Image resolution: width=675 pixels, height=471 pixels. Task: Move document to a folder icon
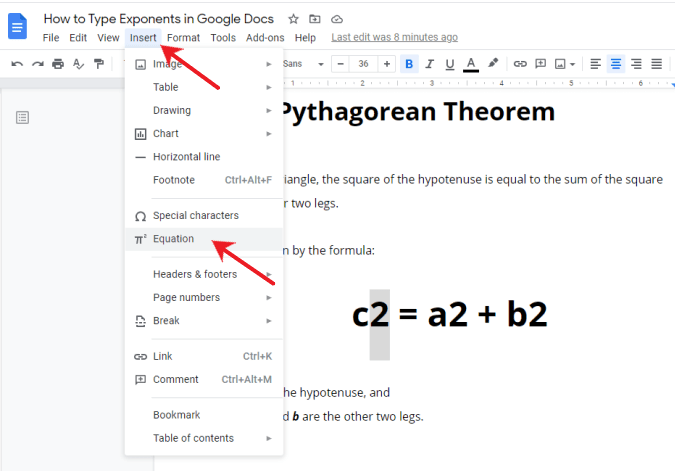pos(315,19)
